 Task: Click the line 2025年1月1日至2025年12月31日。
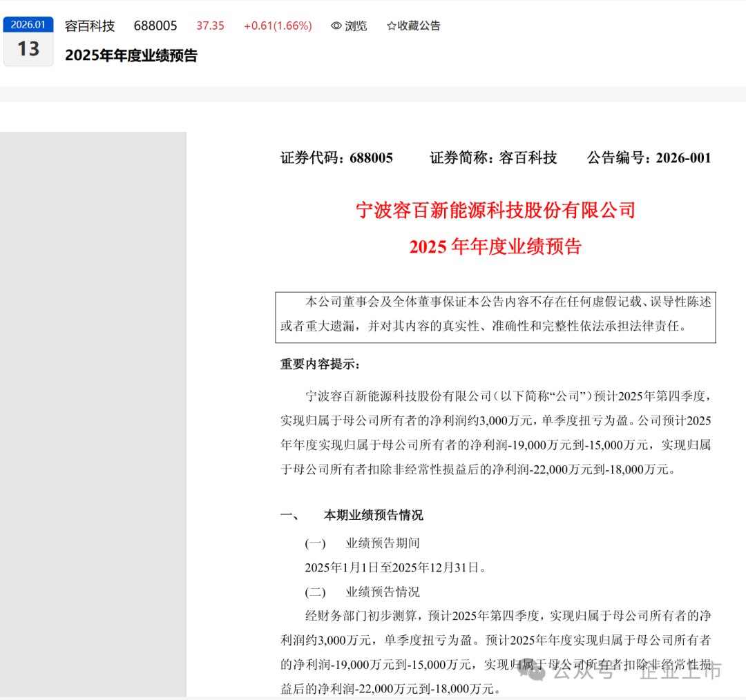(x=396, y=567)
